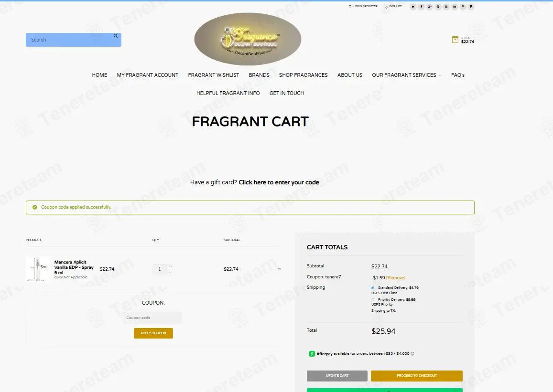Open My Fragrant Account menu
The height and width of the screenshot is (392, 553).
pyautogui.click(x=147, y=75)
